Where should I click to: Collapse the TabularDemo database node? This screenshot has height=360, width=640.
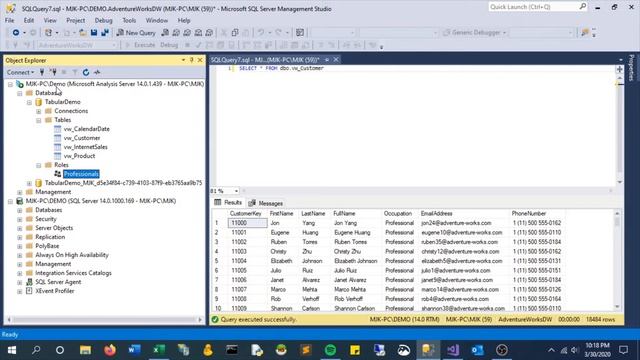point(29,102)
